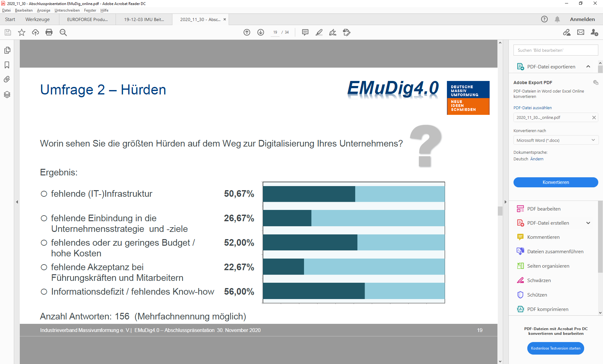Switch to the Start tab

[10, 19]
